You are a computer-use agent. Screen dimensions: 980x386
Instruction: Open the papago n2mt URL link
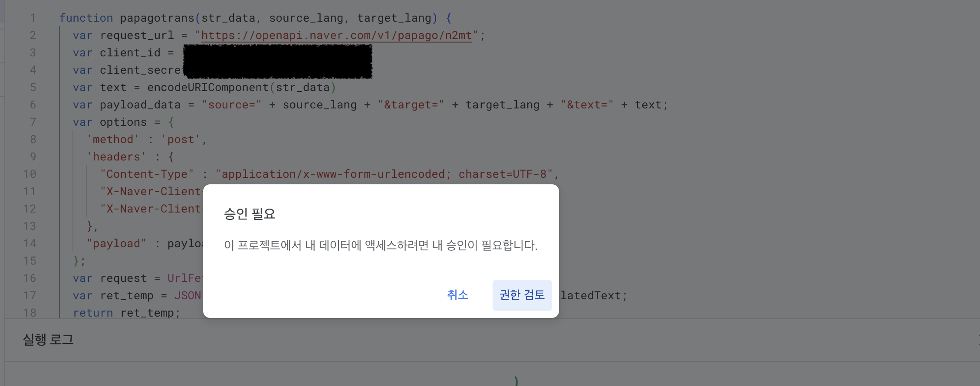point(336,36)
